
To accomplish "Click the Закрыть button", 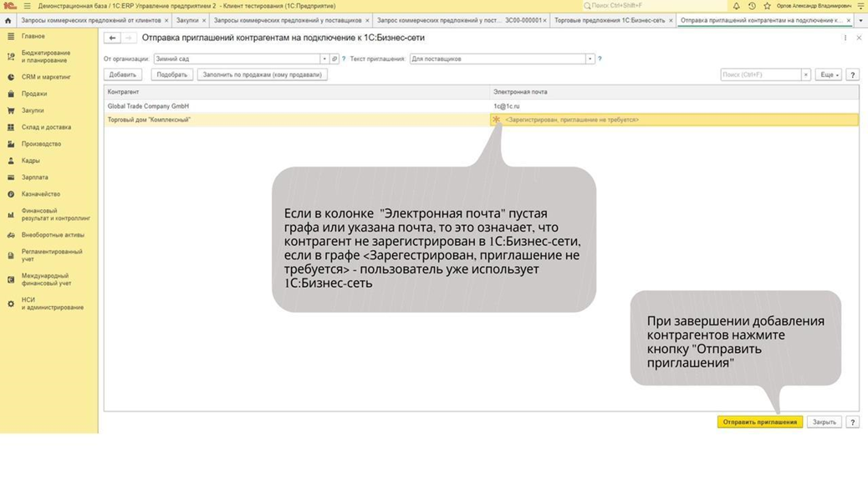I will tap(825, 422).
